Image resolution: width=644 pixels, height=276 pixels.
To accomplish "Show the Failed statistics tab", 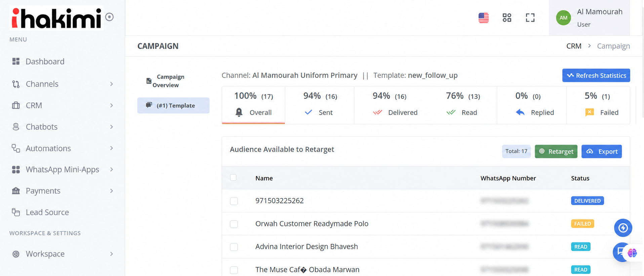I will point(598,105).
